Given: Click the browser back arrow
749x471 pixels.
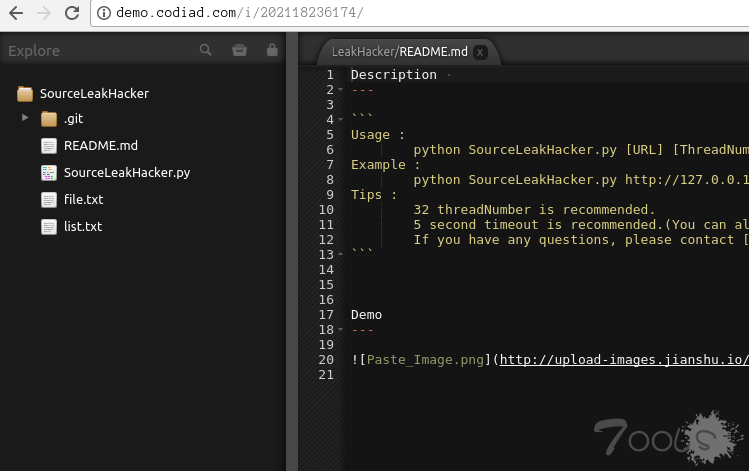Looking at the screenshot, I should click(x=16, y=13).
